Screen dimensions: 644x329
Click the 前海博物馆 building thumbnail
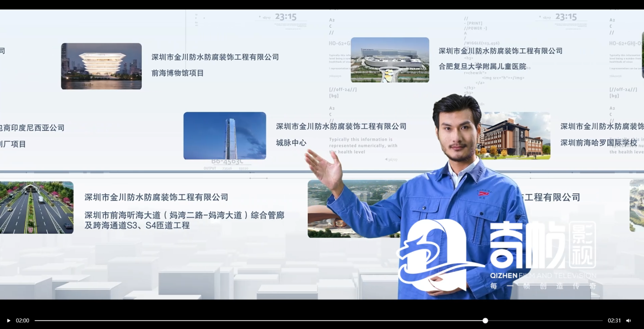click(x=101, y=66)
